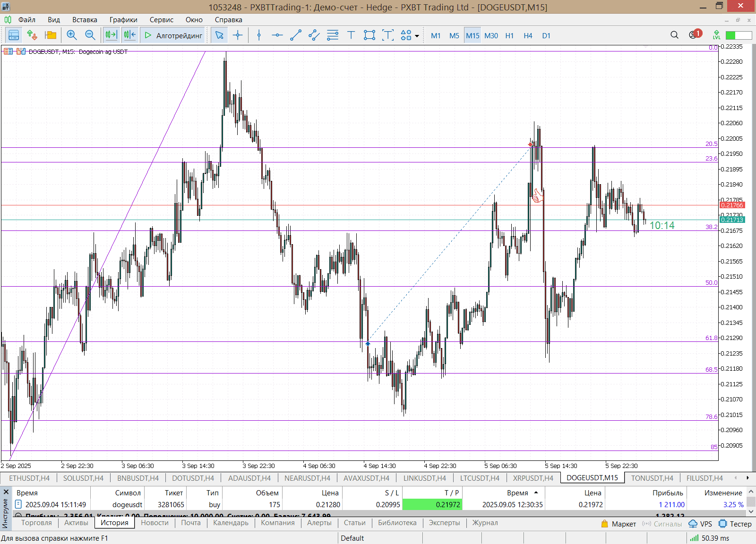Pick the vertical line drawing tool
This screenshot has height=544, width=756.
[259, 35]
